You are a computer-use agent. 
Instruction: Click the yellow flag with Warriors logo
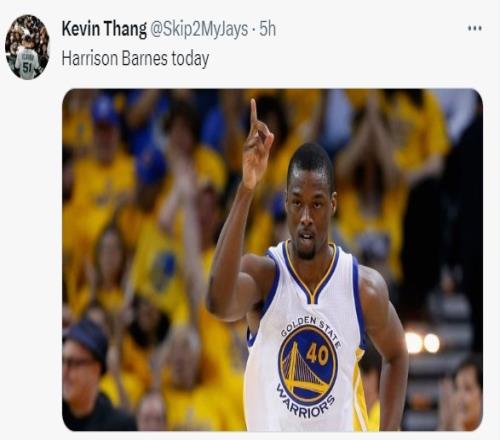tap(159, 266)
